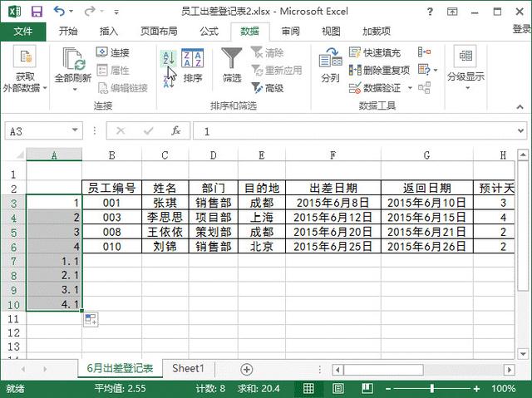Viewport: 532px width, 398px height.
Task: Expand Refresh All dropdown arrow
Action: click(x=75, y=90)
